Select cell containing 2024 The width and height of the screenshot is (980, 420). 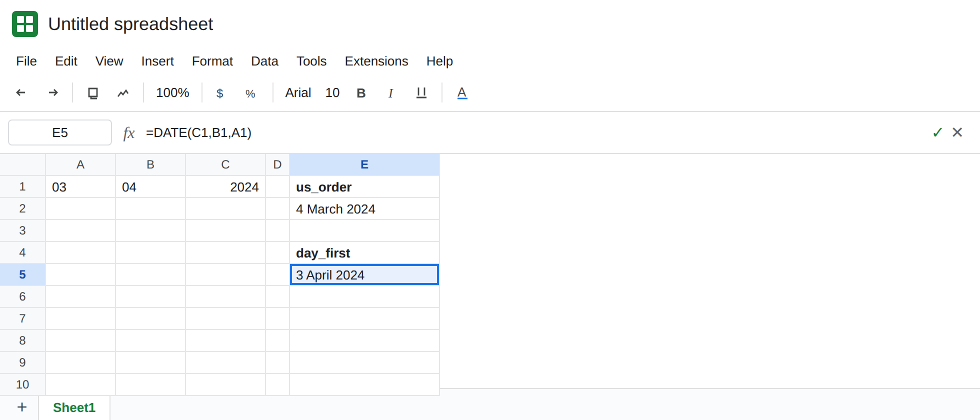(x=225, y=187)
